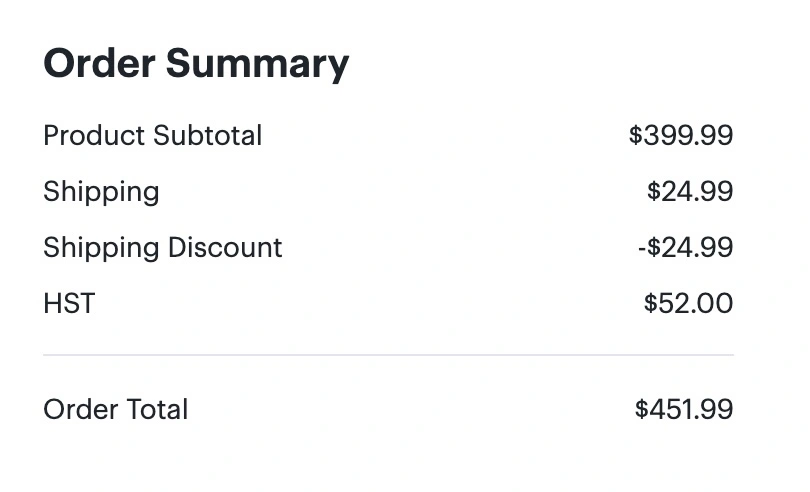Select the HST tax label
Viewport: 810px width, 492px height.
pyautogui.click(x=69, y=303)
